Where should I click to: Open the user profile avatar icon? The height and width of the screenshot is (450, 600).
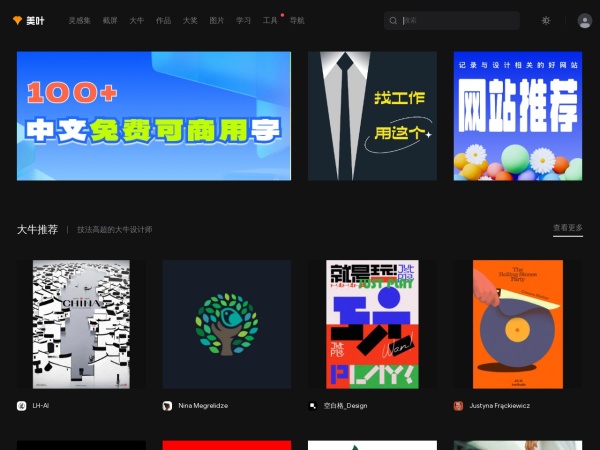[x=584, y=20]
